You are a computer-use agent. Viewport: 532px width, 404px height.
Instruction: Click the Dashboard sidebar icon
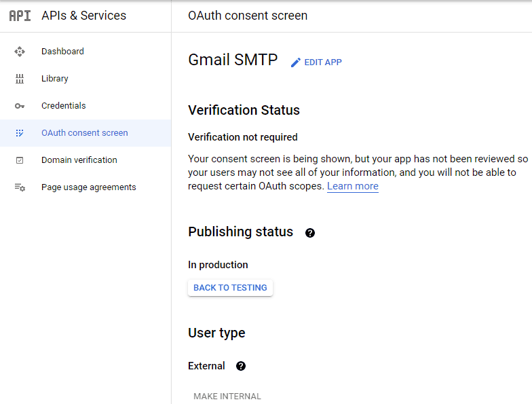pos(20,52)
